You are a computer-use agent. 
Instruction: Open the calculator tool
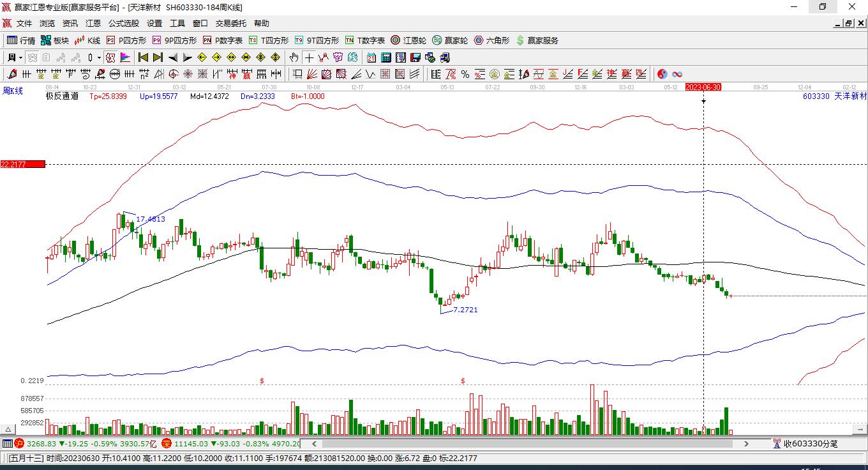click(x=385, y=57)
